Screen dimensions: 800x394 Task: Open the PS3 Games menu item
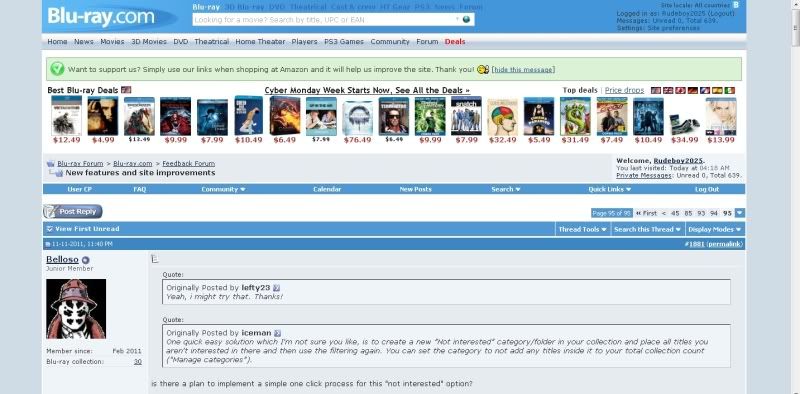(x=344, y=42)
